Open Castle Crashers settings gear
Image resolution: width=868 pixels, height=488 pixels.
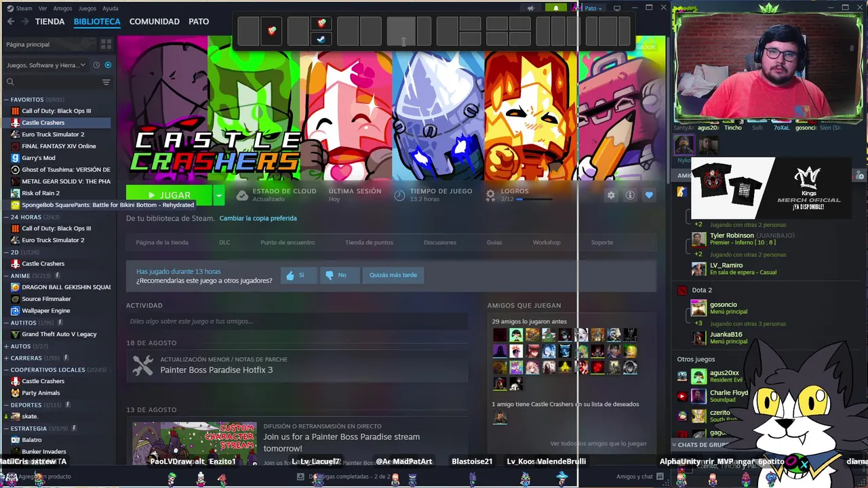[x=611, y=195]
